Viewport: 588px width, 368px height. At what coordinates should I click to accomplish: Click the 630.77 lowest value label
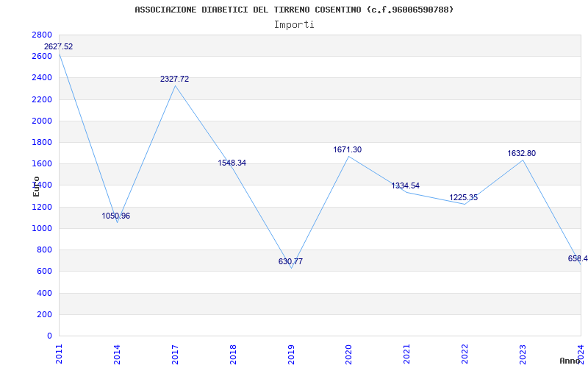tap(290, 261)
